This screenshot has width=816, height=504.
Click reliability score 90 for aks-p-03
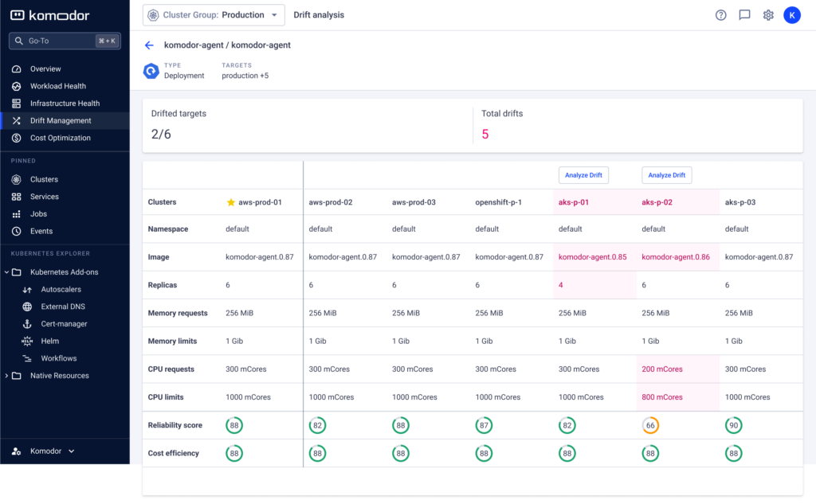(734, 425)
